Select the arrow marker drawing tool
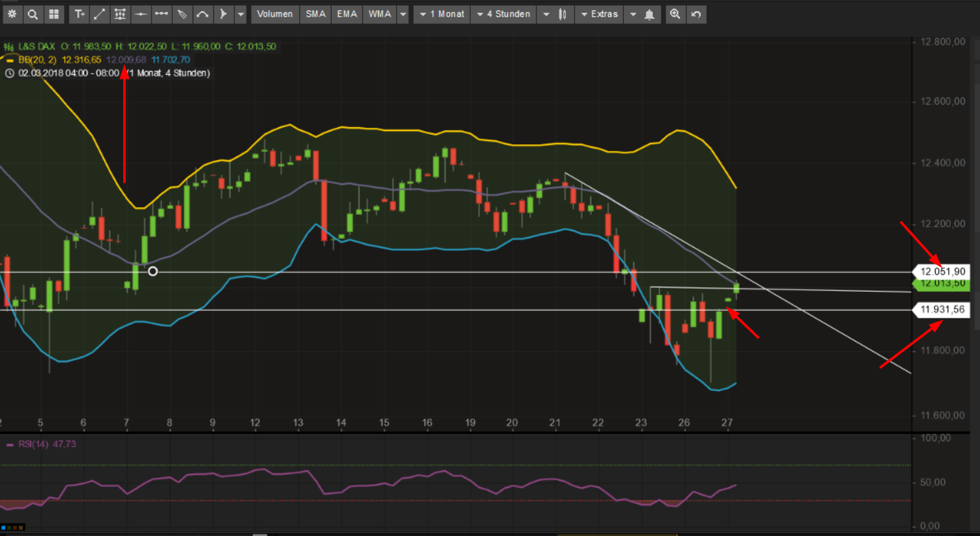This screenshot has height=536, width=980. point(222,14)
